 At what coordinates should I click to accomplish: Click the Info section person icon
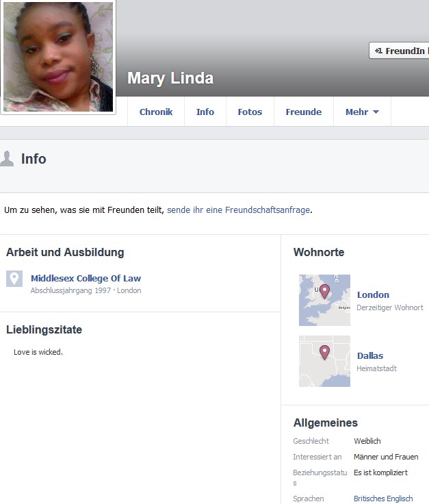tap(7, 159)
